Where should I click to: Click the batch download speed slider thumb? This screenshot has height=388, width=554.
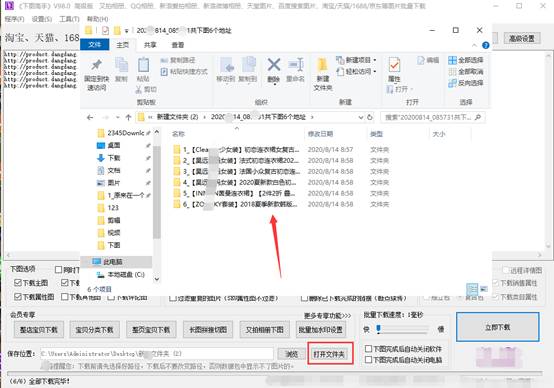[x=378, y=329]
